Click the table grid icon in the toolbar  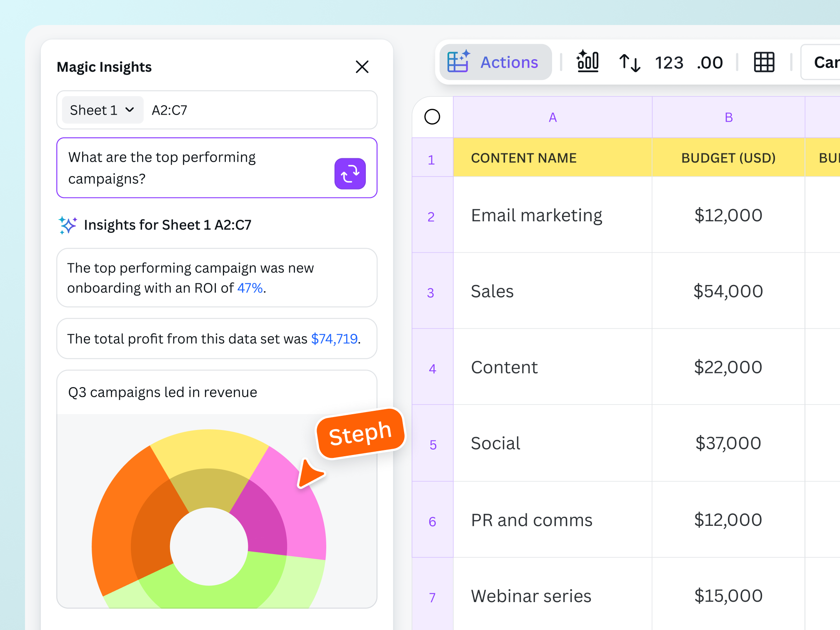(764, 62)
